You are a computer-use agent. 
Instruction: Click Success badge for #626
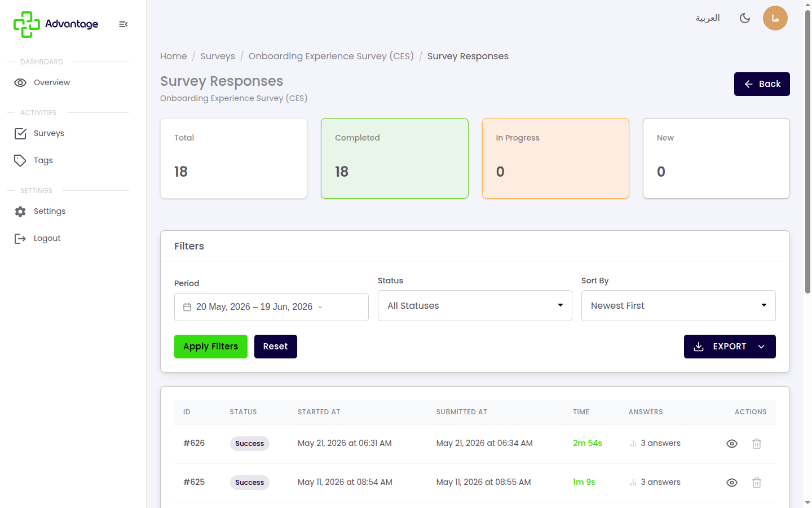pos(250,444)
